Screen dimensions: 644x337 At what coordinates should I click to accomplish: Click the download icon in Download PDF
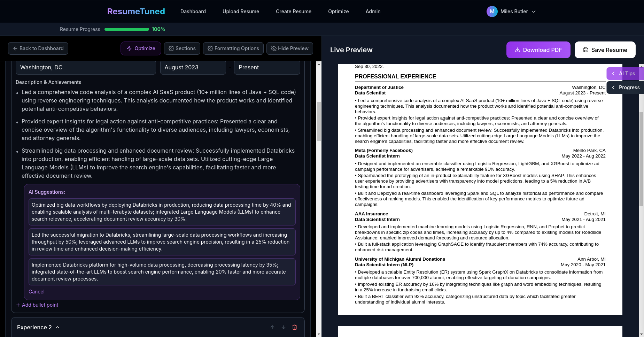point(518,50)
